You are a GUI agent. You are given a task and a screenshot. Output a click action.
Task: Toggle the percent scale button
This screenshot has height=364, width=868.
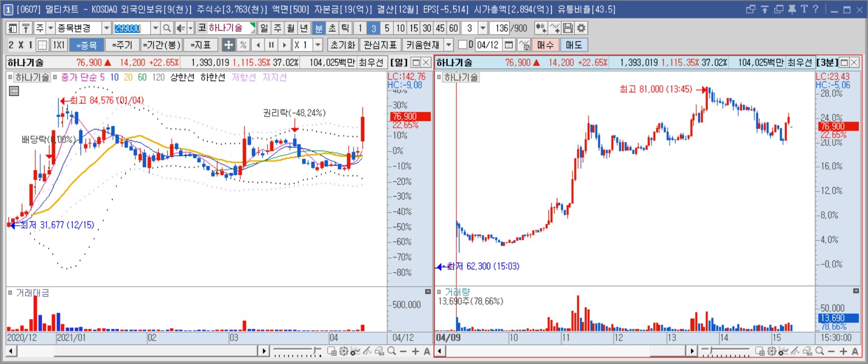click(x=243, y=45)
